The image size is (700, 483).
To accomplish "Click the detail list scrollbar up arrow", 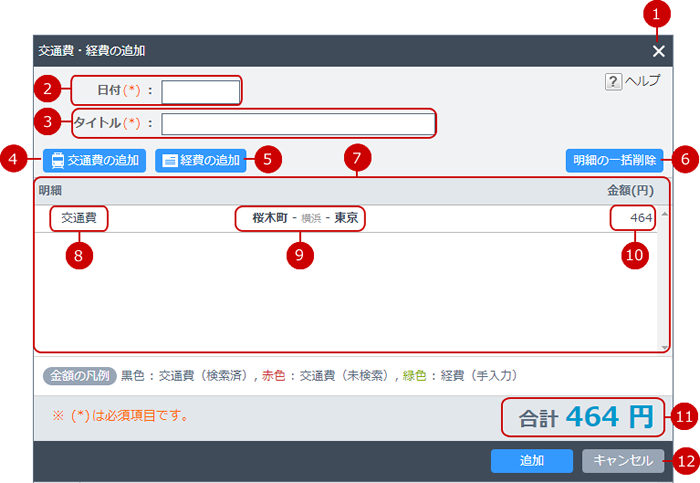I will [665, 214].
